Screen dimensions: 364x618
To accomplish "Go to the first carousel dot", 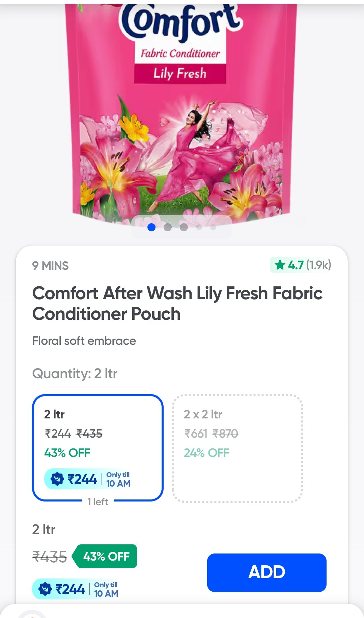I will [151, 227].
